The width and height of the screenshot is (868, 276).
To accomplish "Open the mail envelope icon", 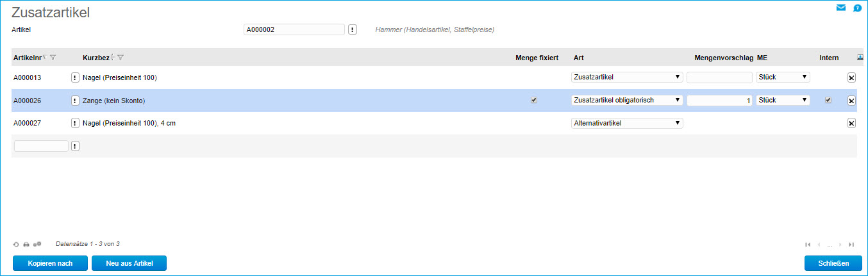I will click(841, 8).
